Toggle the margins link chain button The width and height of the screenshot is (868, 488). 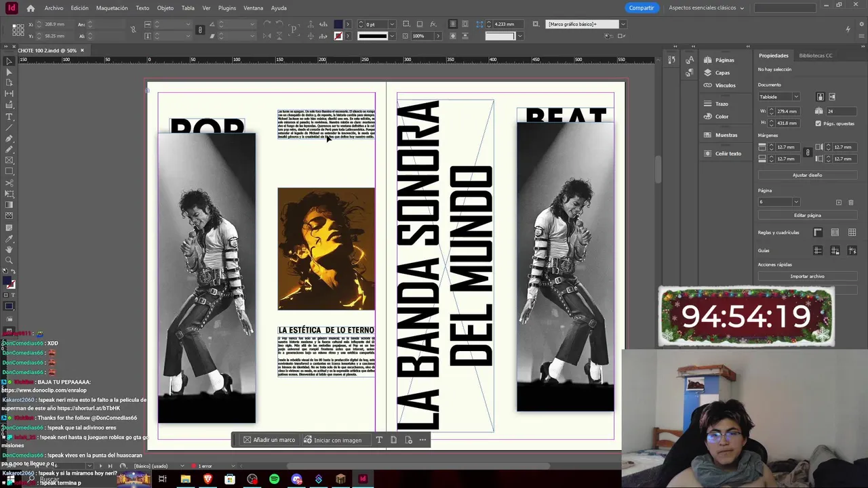(807, 153)
